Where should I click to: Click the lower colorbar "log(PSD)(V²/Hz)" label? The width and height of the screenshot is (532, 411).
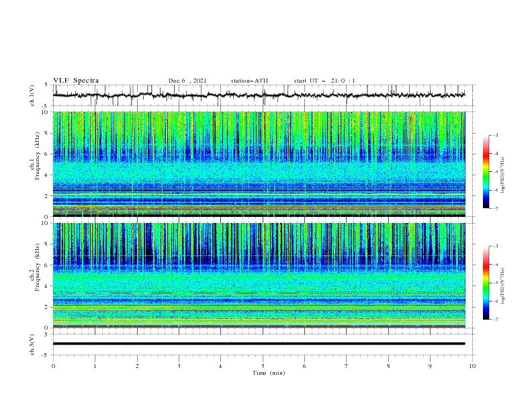[503, 286]
